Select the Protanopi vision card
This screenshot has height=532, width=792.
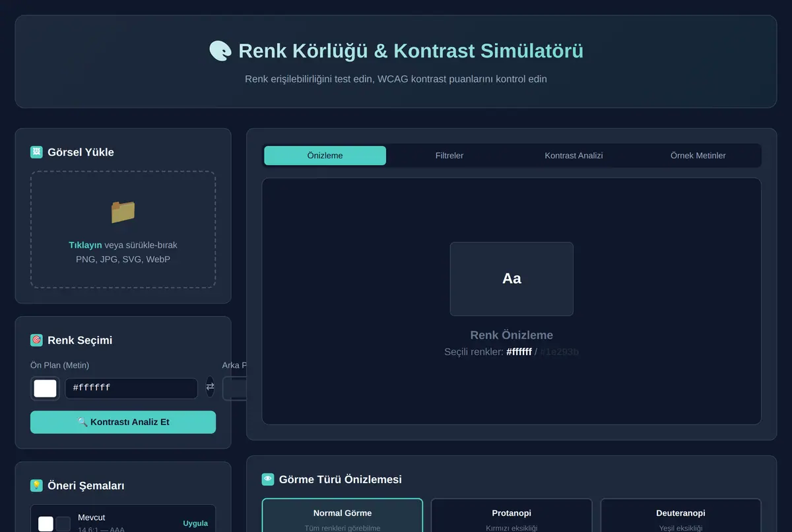tap(511, 515)
